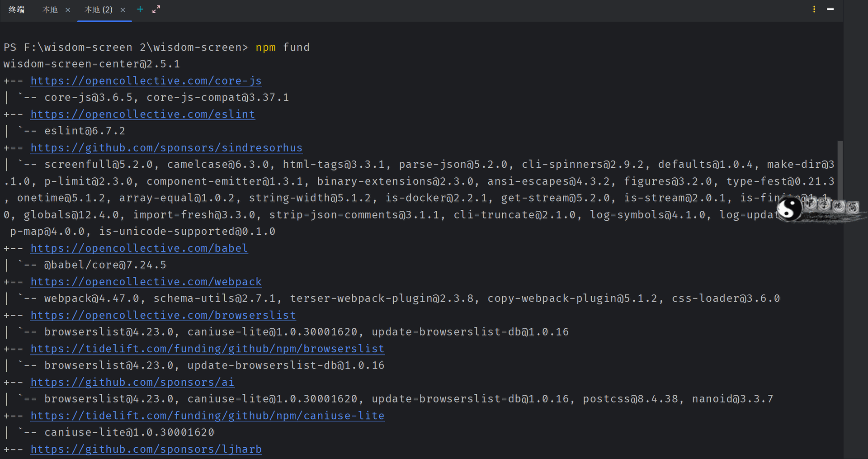
Task: Click the 'eslint@6.7.2' entry
Action: 85,131
